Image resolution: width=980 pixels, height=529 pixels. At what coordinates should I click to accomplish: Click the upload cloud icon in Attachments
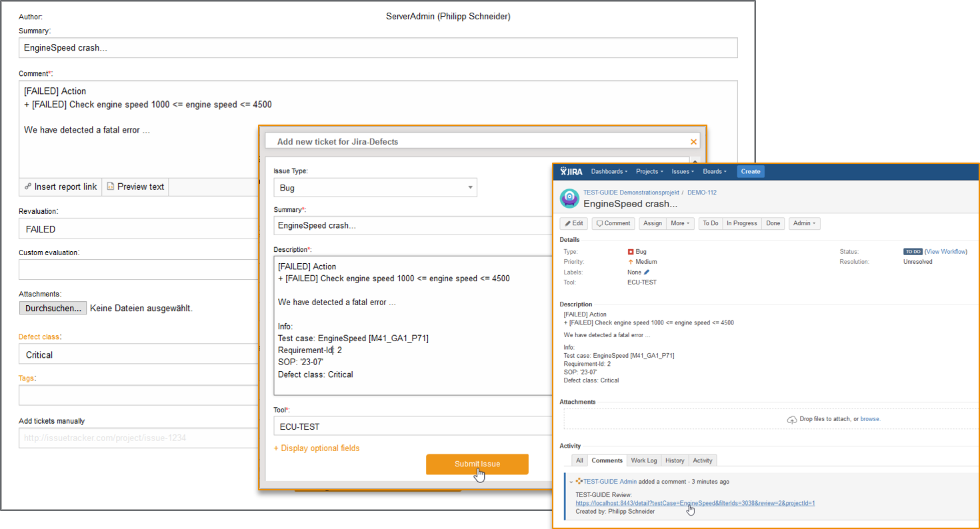coord(791,419)
